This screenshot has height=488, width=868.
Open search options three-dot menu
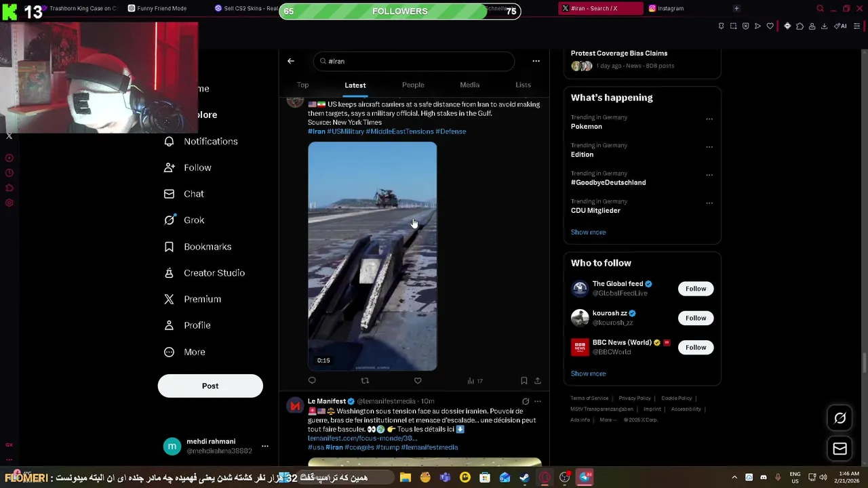click(536, 61)
